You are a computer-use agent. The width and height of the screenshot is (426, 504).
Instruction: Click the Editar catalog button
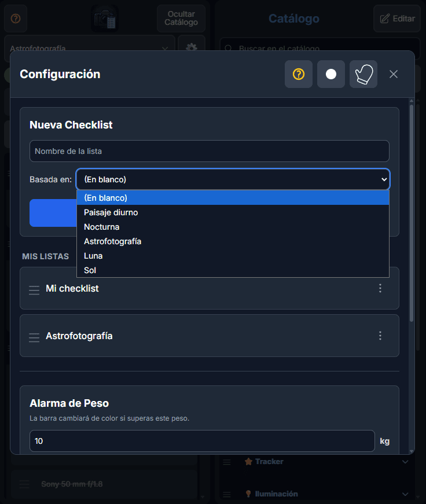coord(397,19)
